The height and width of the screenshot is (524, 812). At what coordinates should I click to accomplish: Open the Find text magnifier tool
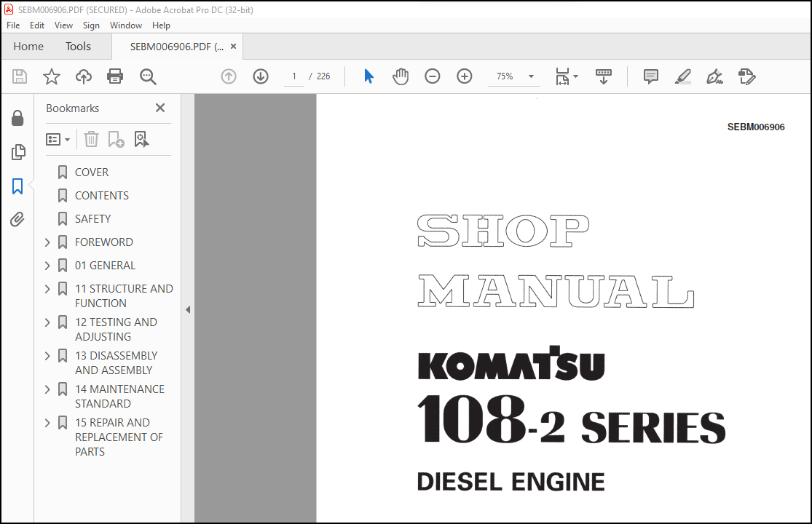pyautogui.click(x=148, y=76)
